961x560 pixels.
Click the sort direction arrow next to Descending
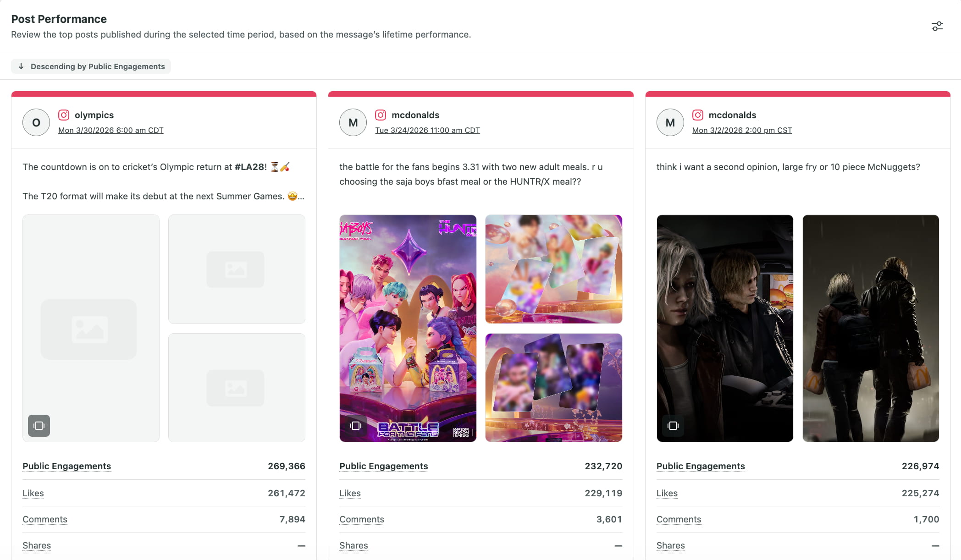tap(21, 66)
